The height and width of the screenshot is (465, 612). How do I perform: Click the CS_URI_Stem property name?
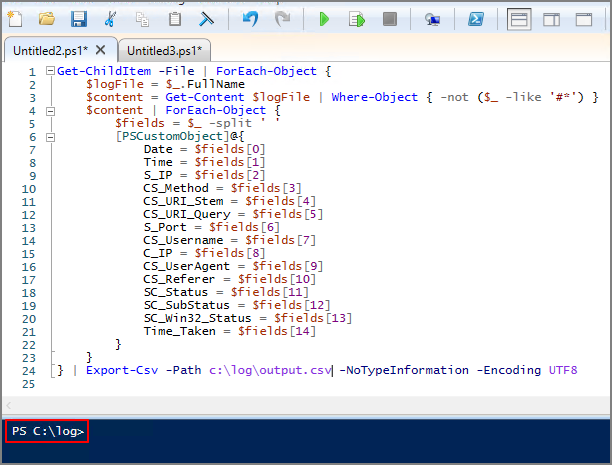pos(183,201)
